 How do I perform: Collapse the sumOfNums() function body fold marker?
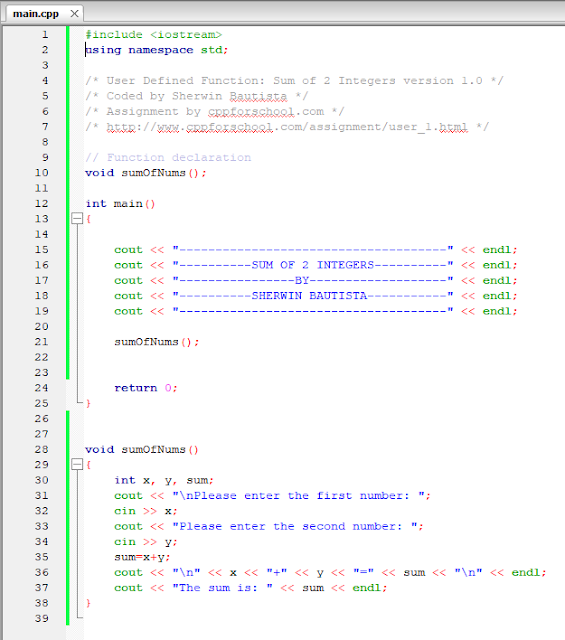[77, 464]
